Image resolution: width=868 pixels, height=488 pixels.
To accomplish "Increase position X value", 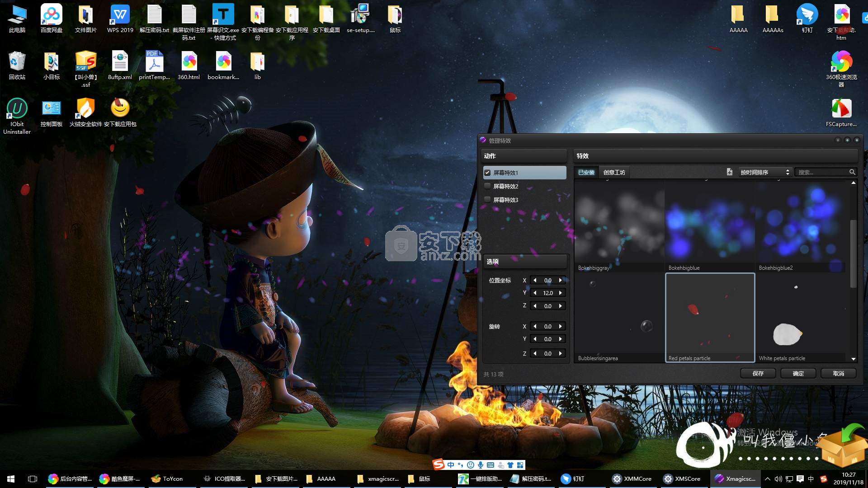I will [x=561, y=281].
